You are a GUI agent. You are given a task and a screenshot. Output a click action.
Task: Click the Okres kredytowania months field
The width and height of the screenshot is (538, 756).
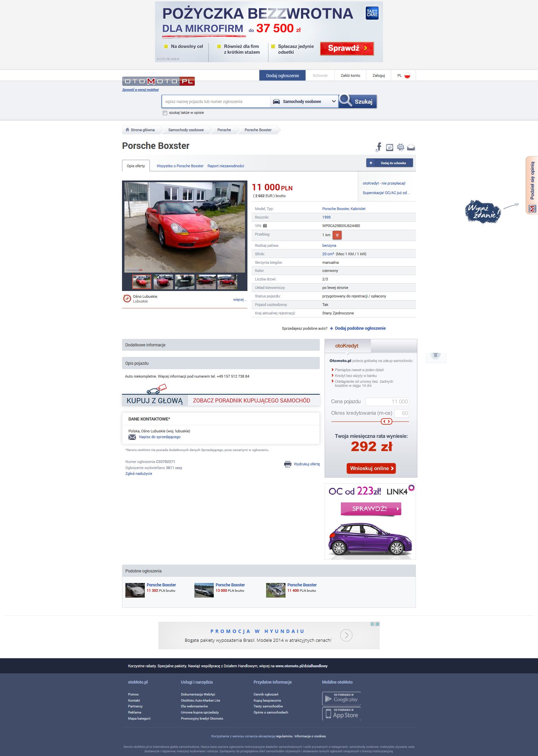402,413
